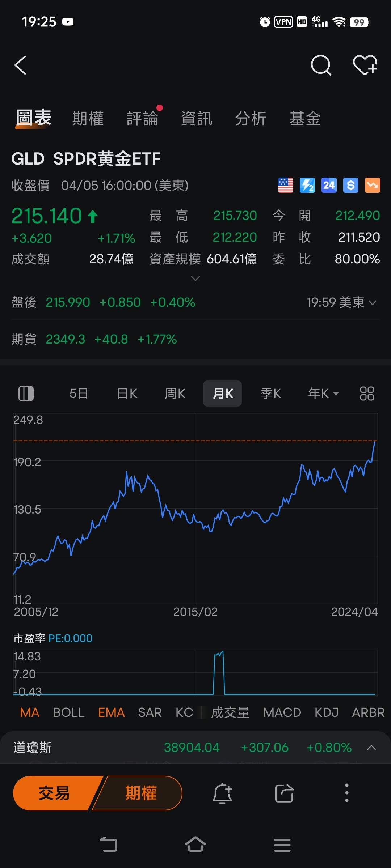Select the ARBR sub-indicator
This screenshot has height=868, width=391.
pos(368,712)
